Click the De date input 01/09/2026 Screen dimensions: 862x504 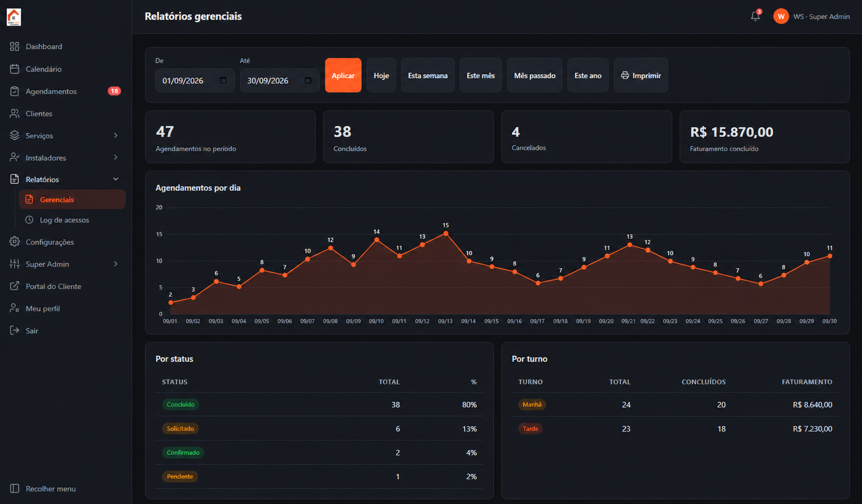(195, 80)
